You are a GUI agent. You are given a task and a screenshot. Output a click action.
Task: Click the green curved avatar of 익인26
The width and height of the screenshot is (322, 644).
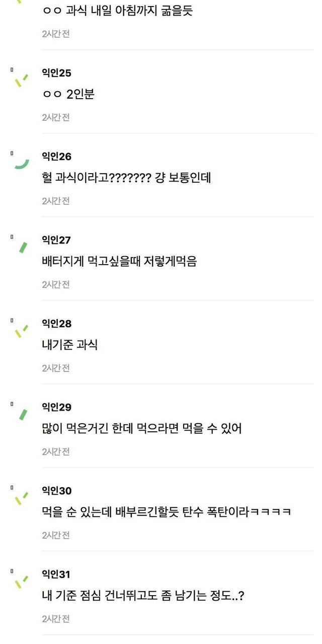21,161
